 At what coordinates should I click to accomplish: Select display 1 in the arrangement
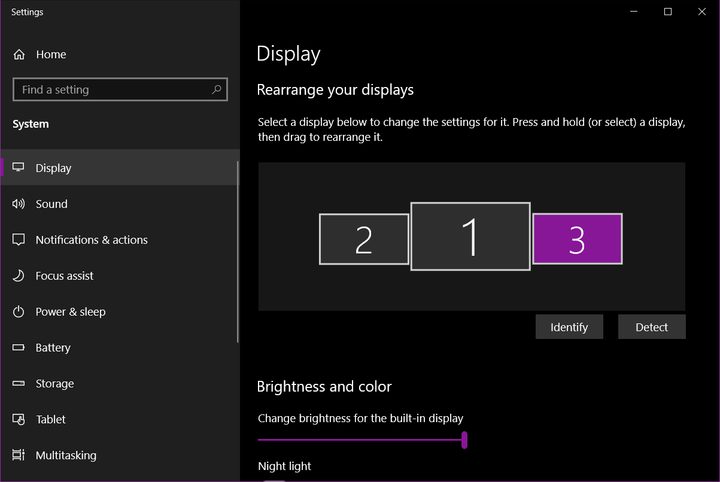coord(470,236)
